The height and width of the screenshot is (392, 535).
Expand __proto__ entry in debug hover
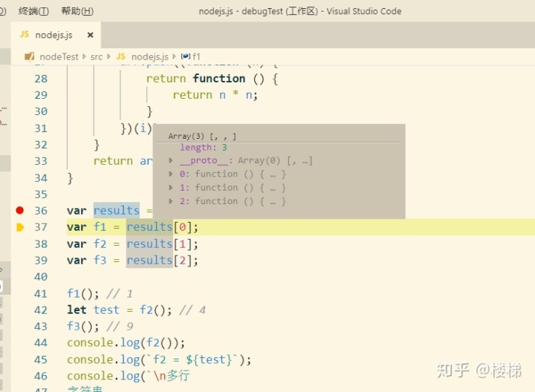[x=171, y=160]
